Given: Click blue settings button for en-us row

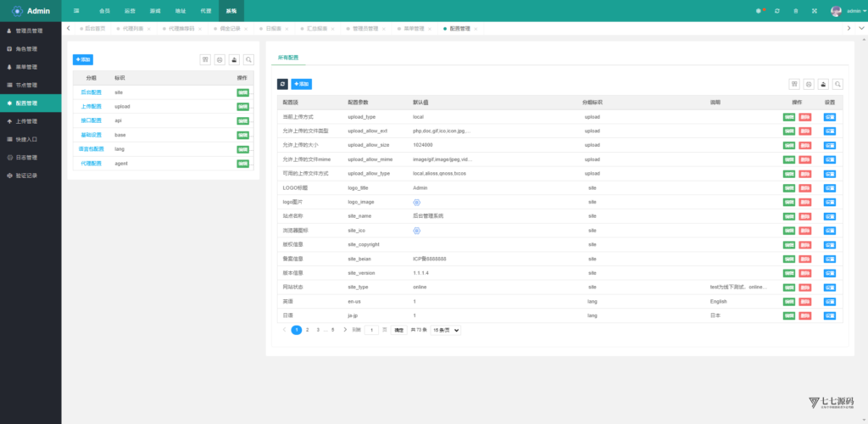Looking at the screenshot, I should tap(830, 302).
